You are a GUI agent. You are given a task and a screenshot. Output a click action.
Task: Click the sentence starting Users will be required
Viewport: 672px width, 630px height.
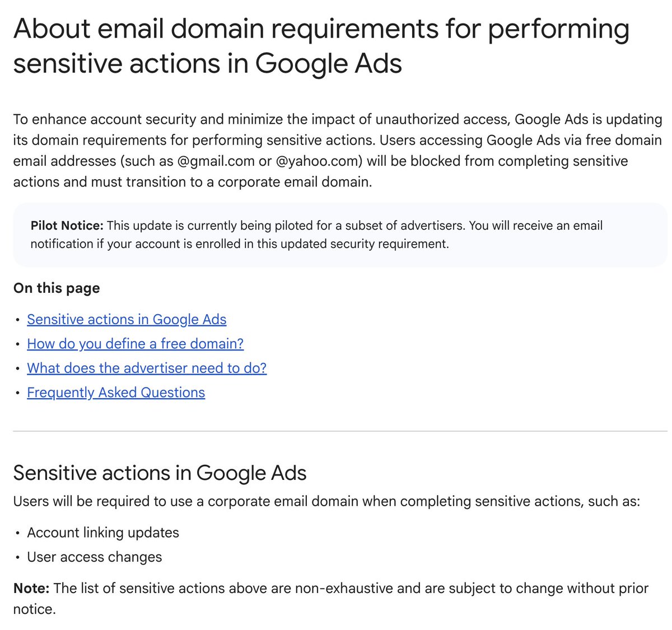pos(326,501)
